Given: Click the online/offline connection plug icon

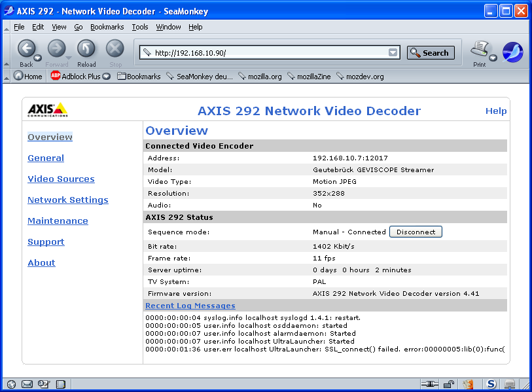Looking at the screenshot, I should pos(429,384).
